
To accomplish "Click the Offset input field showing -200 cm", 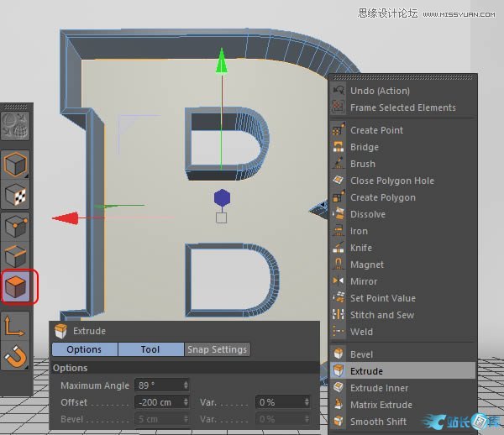I will pos(158,402).
